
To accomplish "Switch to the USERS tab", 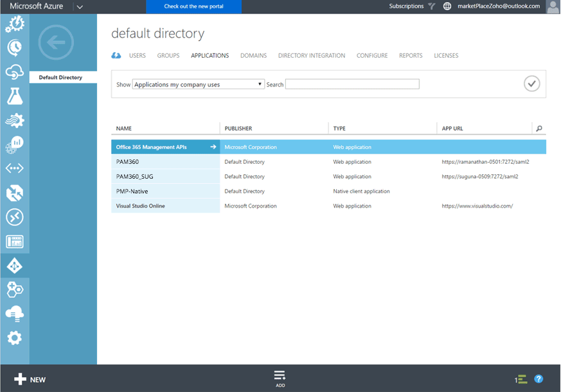I will tap(137, 56).
